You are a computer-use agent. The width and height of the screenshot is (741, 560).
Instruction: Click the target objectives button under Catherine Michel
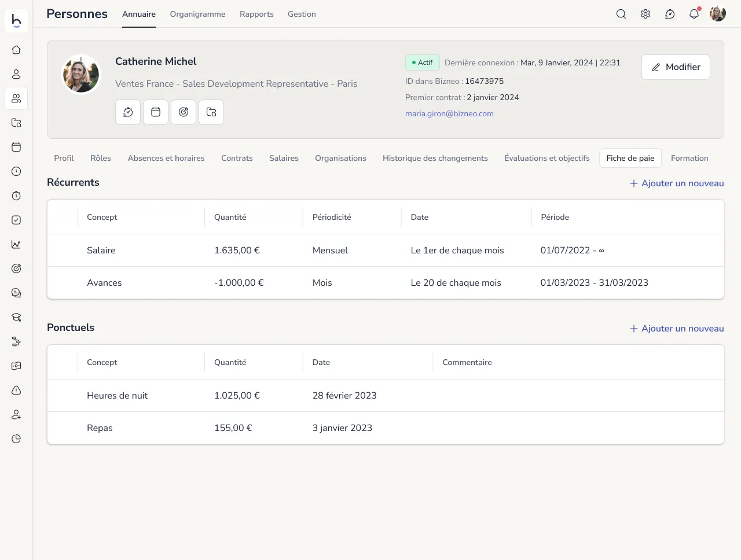[184, 112]
